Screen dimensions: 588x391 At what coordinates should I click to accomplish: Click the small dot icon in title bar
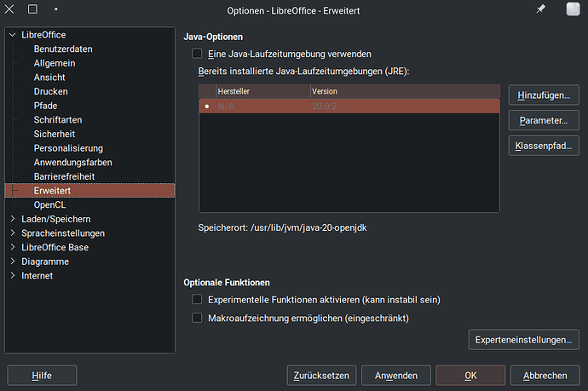[x=56, y=9]
